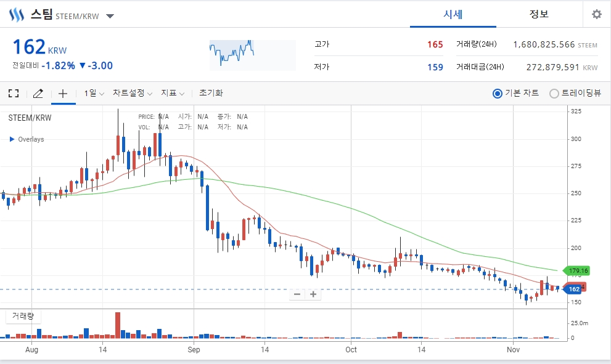Click the blue 162 price tag

(x=573, y=289)
